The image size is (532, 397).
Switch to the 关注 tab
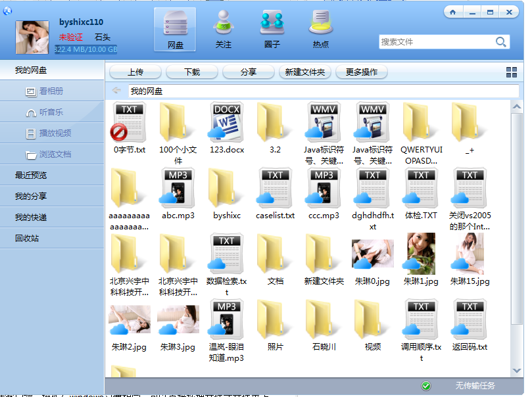pos(224,30)
